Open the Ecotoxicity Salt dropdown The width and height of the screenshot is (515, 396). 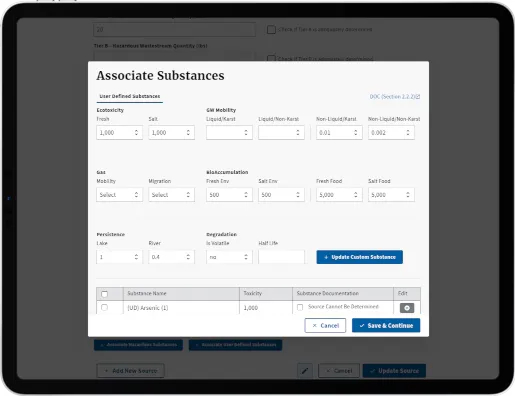(x=171, y=132)
